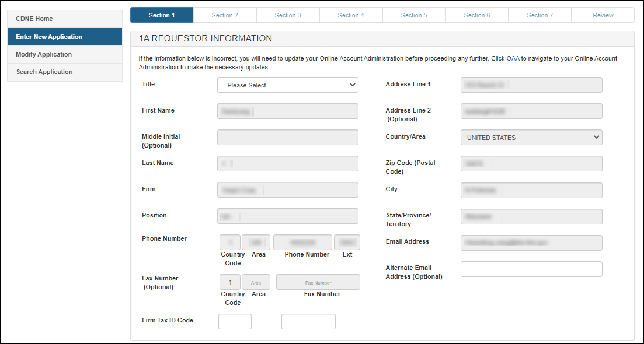Click the second Firm Tax ID box
Screen dimensions: 644x344
308,321
